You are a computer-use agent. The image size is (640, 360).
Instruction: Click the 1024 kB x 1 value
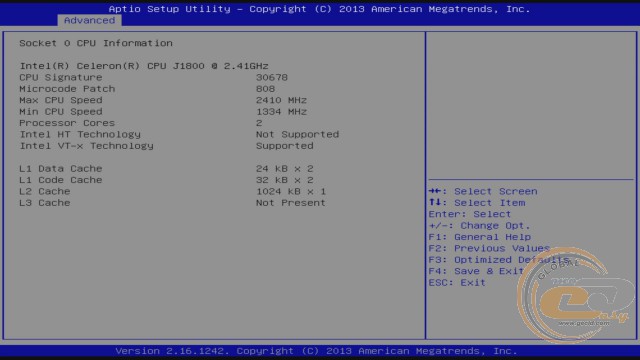(x=291, y=192)
